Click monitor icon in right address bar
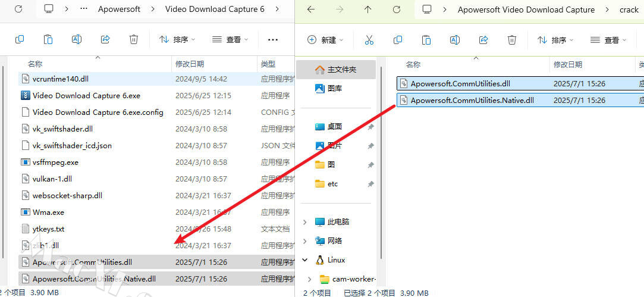644x297 pixels. [x=427, y=10]
